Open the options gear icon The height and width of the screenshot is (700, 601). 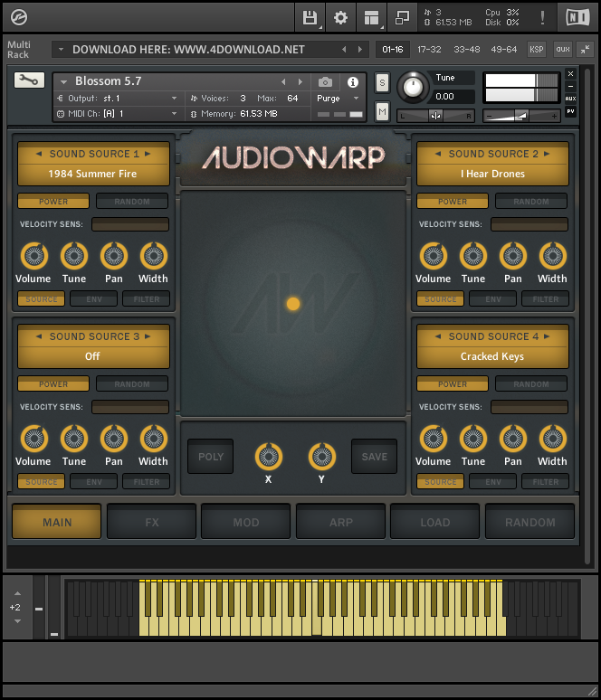340,18
